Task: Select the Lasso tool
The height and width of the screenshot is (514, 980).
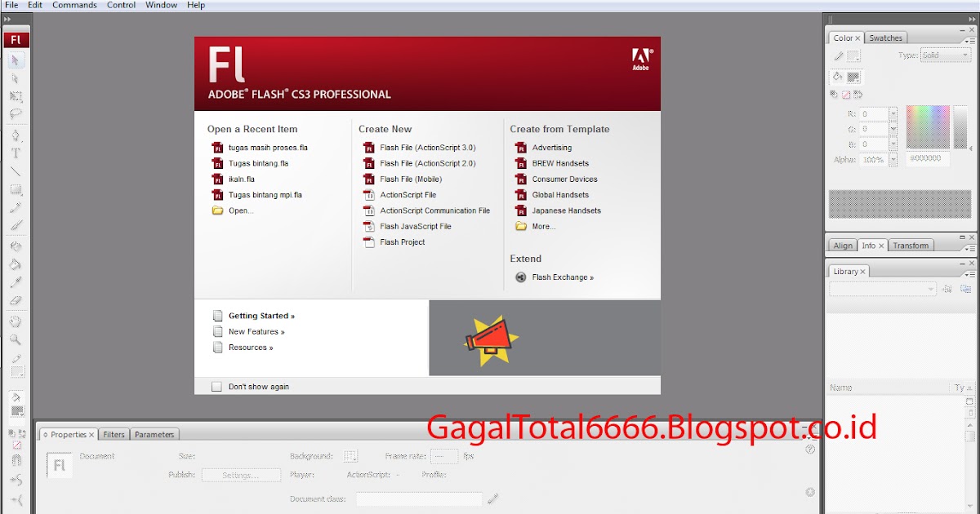Action: [16, 114]
